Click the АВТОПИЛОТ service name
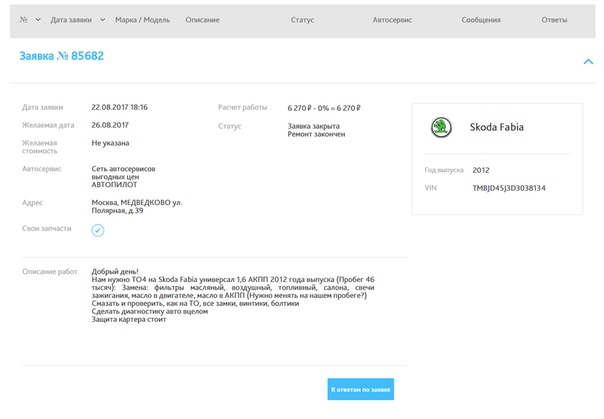 pyautogui.click(x=114, y=184)
